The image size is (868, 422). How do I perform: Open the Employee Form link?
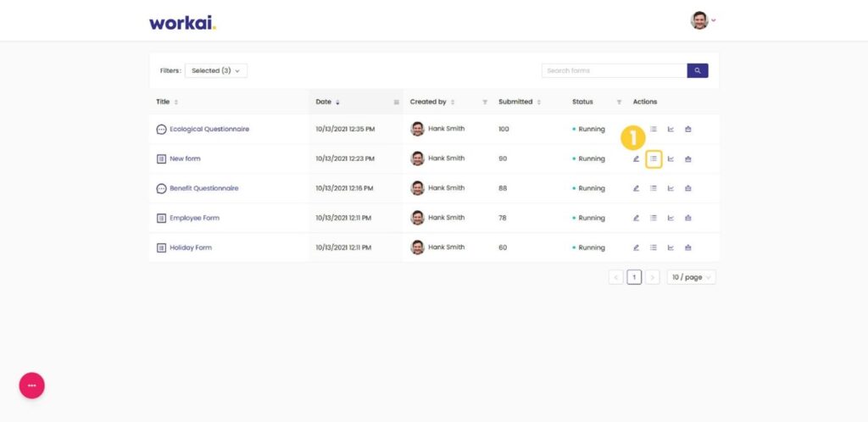point(194,218)
